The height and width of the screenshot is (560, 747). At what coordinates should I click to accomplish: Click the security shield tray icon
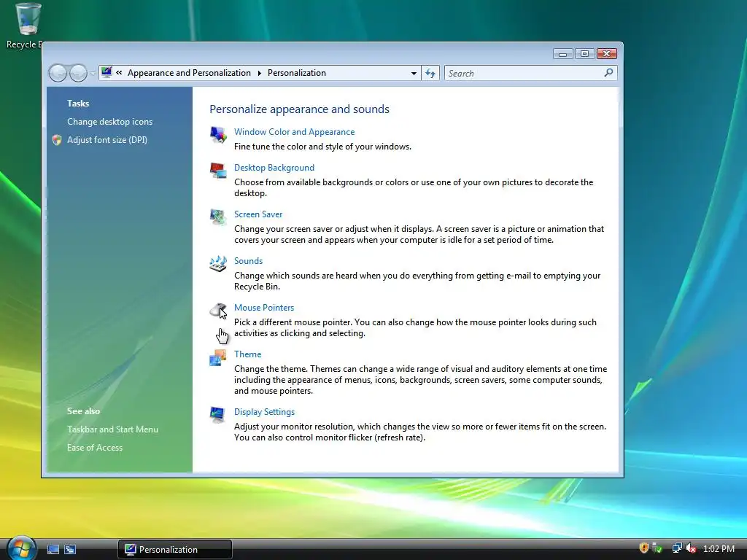[643, 548]
